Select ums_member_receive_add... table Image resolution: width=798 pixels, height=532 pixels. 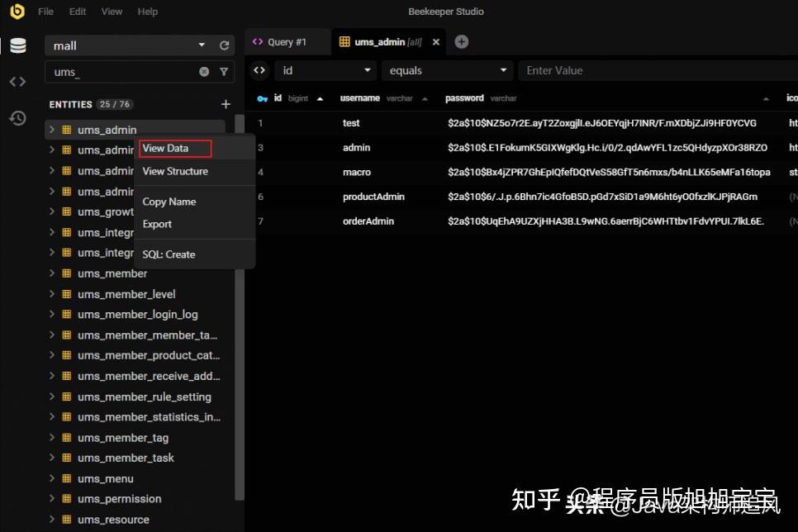coord(135,376)
